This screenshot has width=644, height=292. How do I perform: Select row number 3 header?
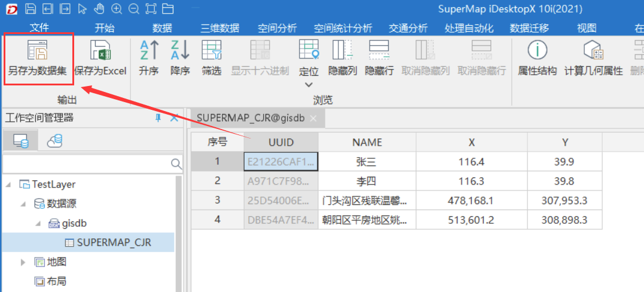[x=217, y=200]
